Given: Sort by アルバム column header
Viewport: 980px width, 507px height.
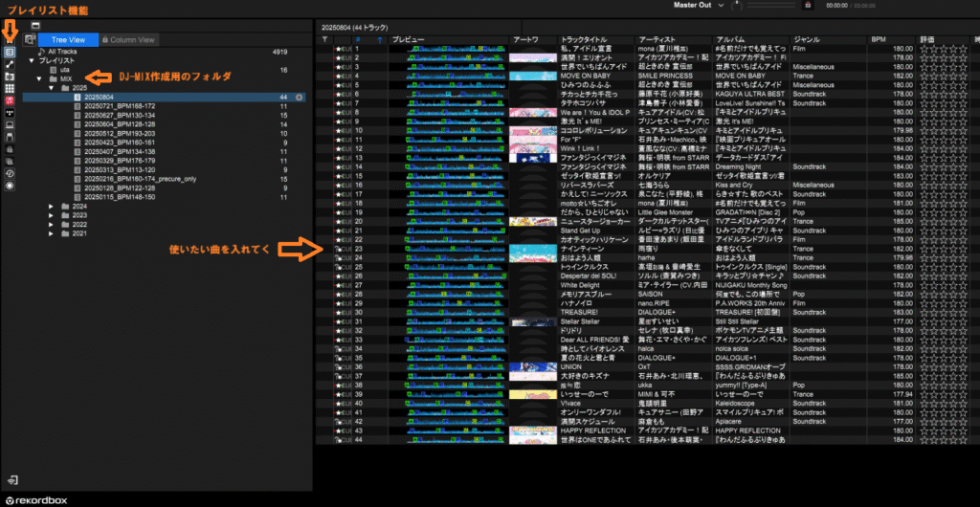Looking at the screenshot, I should click(750, 40).
